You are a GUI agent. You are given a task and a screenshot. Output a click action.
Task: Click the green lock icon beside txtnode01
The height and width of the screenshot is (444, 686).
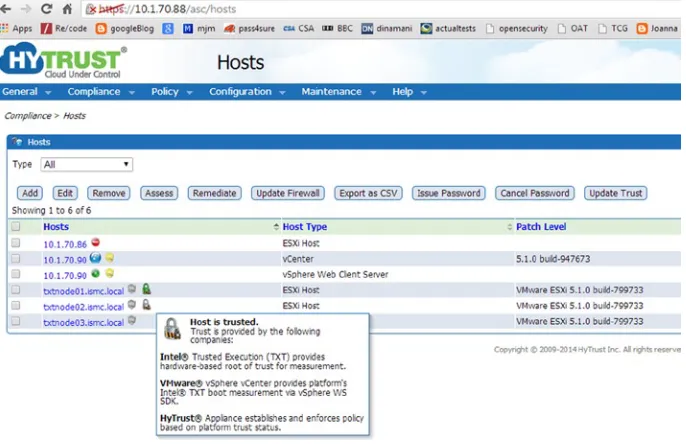(x=147, y=289)
